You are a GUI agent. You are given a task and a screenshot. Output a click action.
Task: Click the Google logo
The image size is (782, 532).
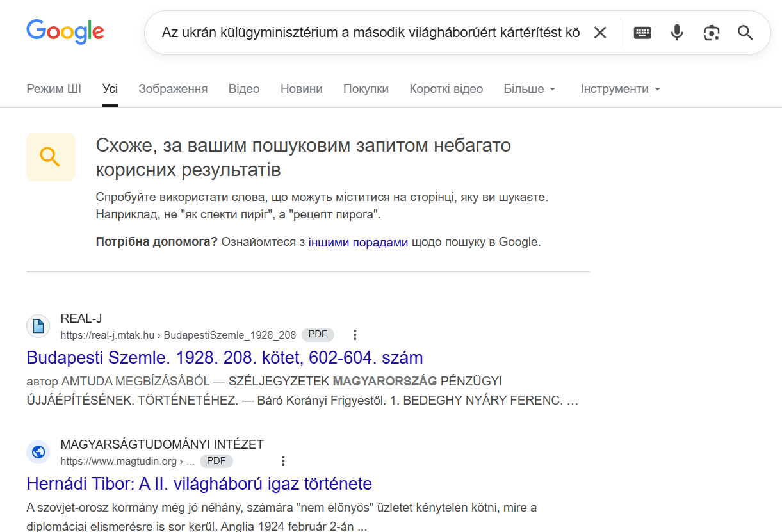tap(65, 31)
